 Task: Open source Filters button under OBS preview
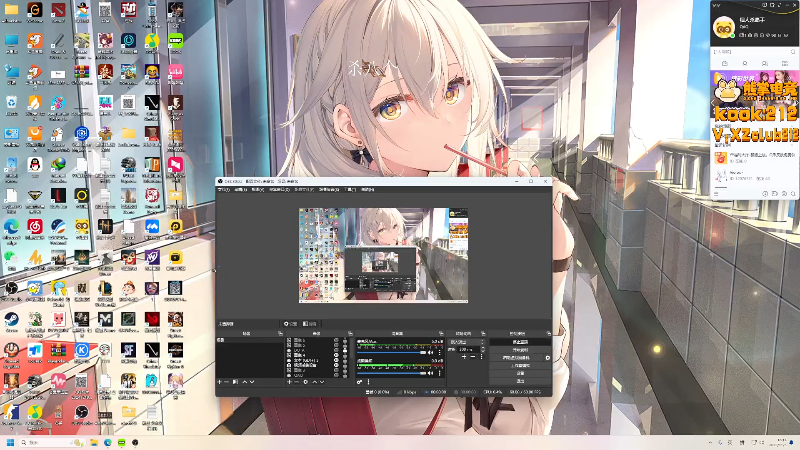coord(310,323)
